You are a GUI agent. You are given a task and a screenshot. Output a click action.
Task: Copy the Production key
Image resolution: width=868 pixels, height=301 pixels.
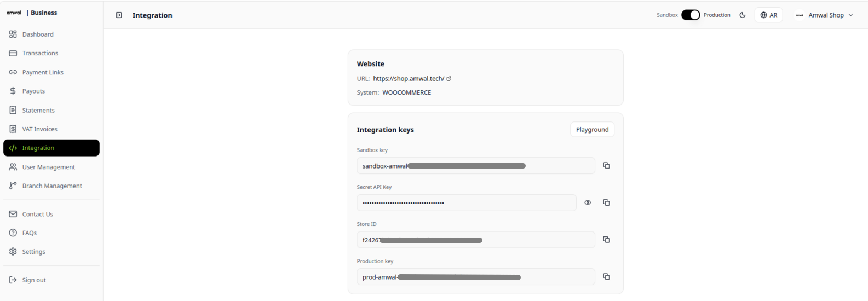[606, 276]
